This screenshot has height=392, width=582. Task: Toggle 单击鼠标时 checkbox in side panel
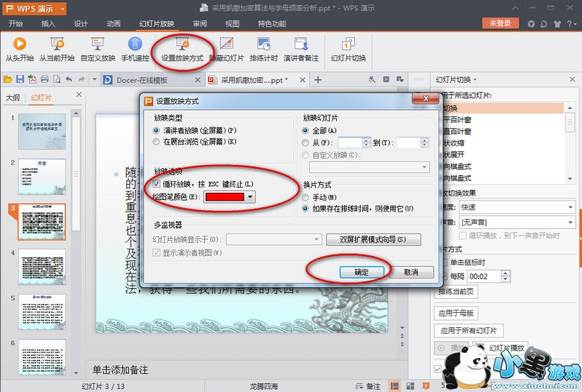445,262
